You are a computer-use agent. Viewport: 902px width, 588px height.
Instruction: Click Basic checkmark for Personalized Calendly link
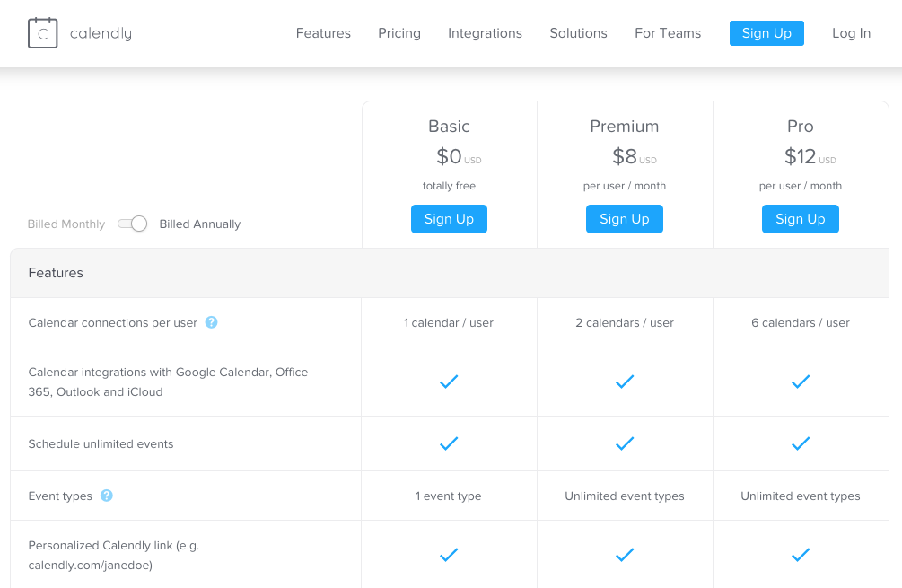[449, 555]
